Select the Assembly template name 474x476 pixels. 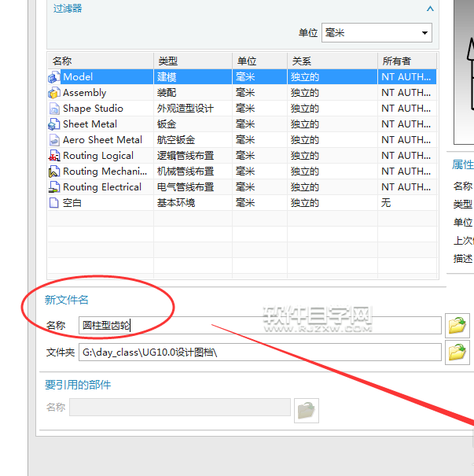85,93
